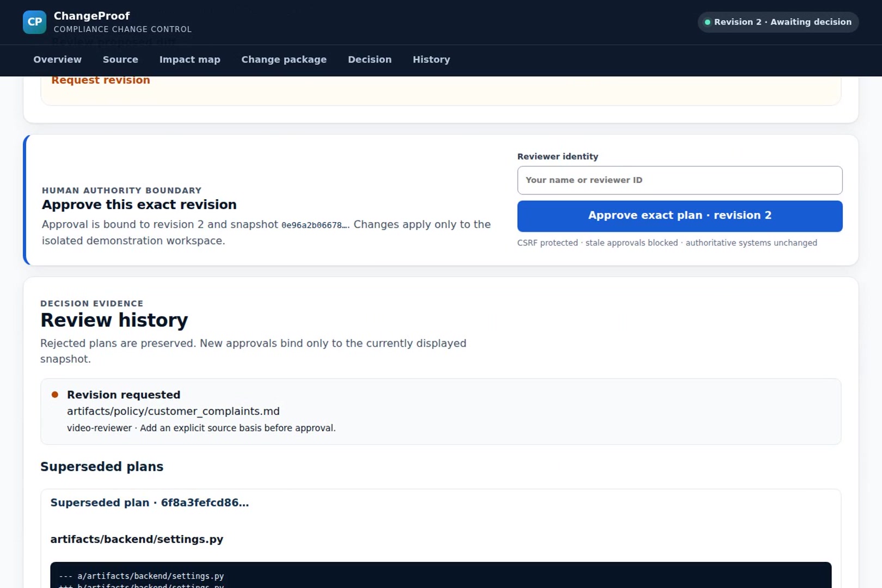The width and height of the screenshot is (882, 588).
Task: Expand Superseded plan 6f8a3fefcd86 entry
Action: click(x=150, y=503)
